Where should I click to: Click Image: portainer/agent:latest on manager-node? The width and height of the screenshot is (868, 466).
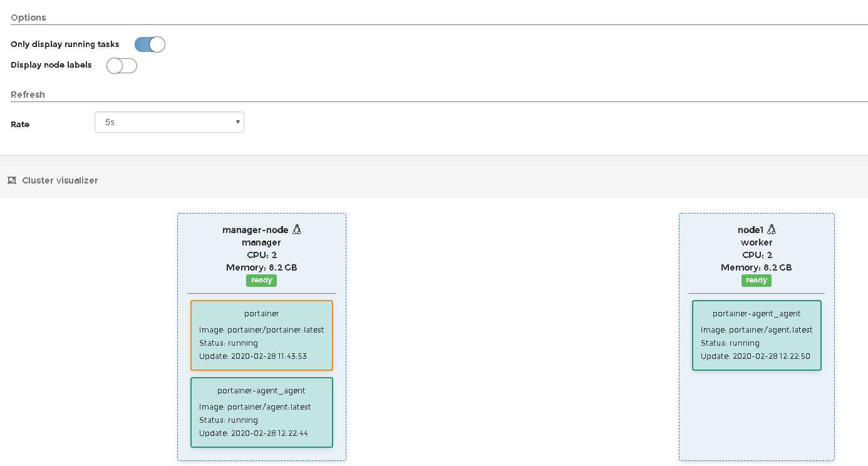pos(255,407)
